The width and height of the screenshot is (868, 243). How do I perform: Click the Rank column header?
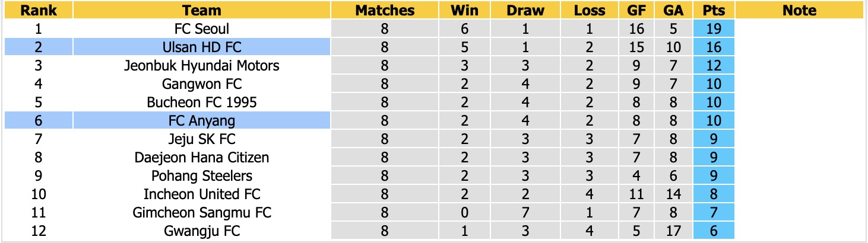pyautogui.click(x=38, y=10)
